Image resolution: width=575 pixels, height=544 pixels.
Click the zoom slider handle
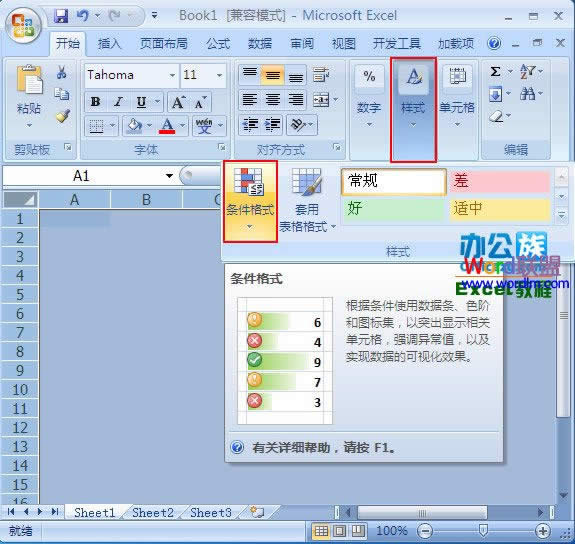pos(484,530)
